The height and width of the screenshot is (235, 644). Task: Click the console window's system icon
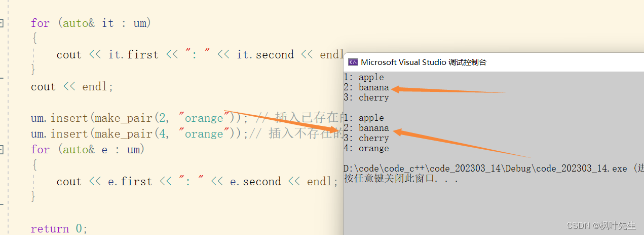[x=353, y=62]
